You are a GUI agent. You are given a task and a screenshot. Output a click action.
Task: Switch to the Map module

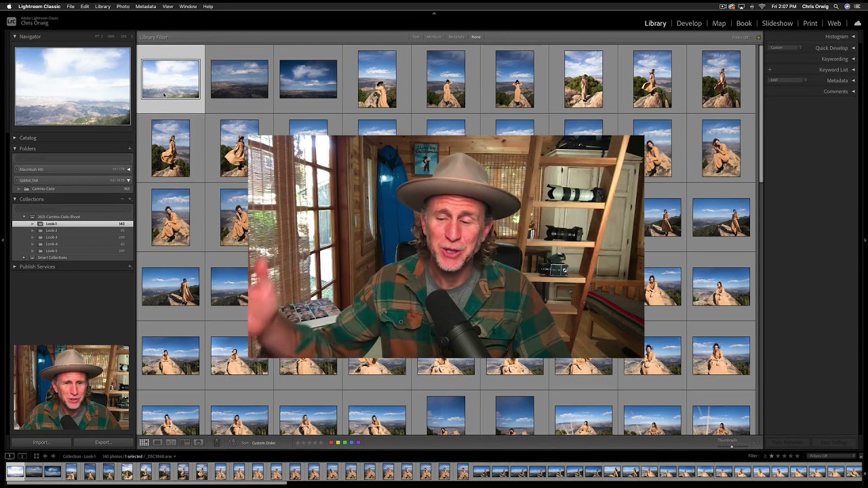point(719,23)
